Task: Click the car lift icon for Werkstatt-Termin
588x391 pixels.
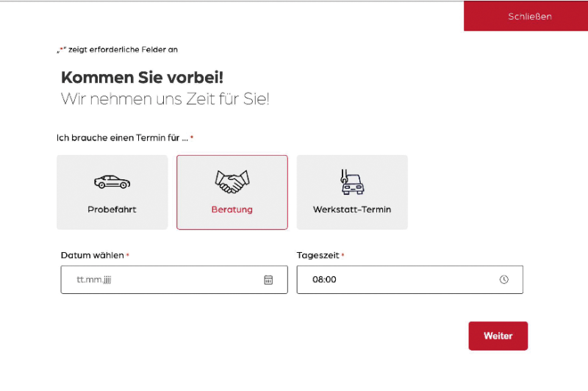Action: (351, 182)
